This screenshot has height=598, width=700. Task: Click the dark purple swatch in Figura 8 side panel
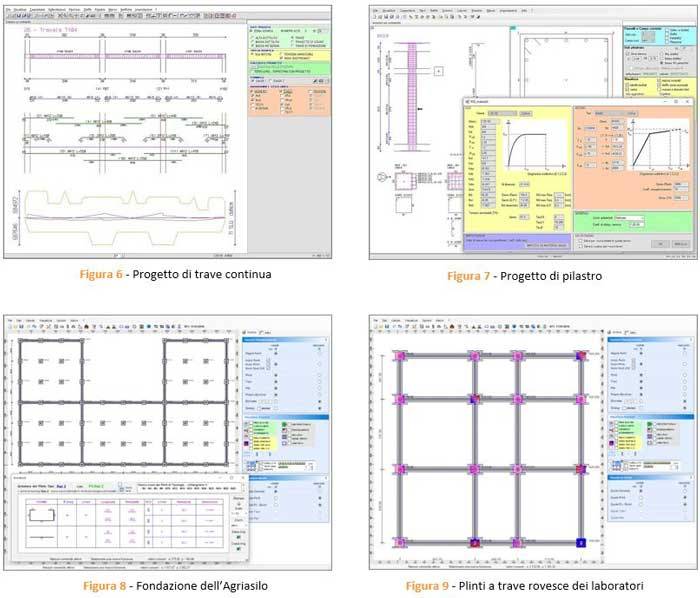pyautogui.click(x=246, y=443)
